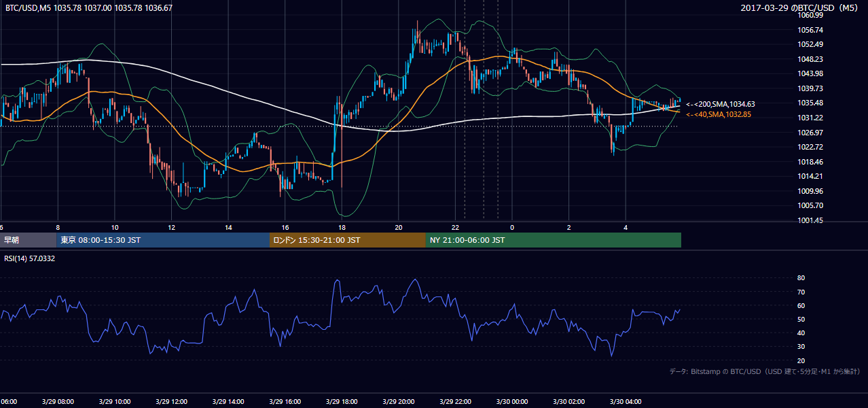The image size is (868, 408).
Task: Click the '3/29 18:00' time axis label
Action: point(342,402)
